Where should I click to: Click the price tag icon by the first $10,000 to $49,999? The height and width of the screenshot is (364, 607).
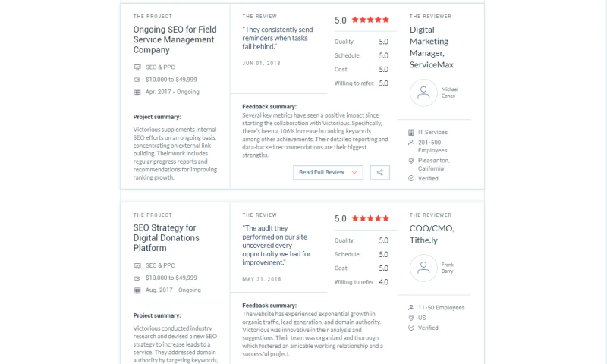[137, 79]
